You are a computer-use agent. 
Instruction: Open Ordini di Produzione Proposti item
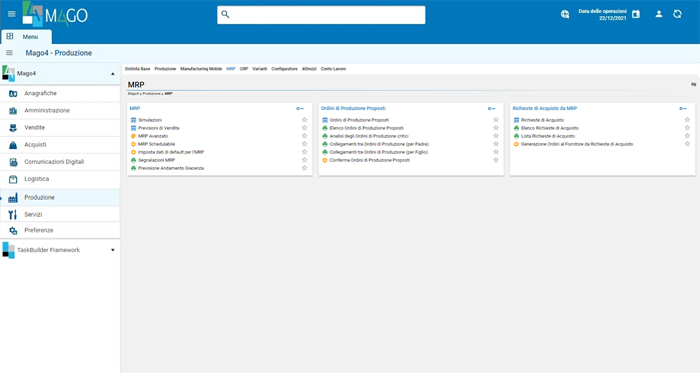359,120
